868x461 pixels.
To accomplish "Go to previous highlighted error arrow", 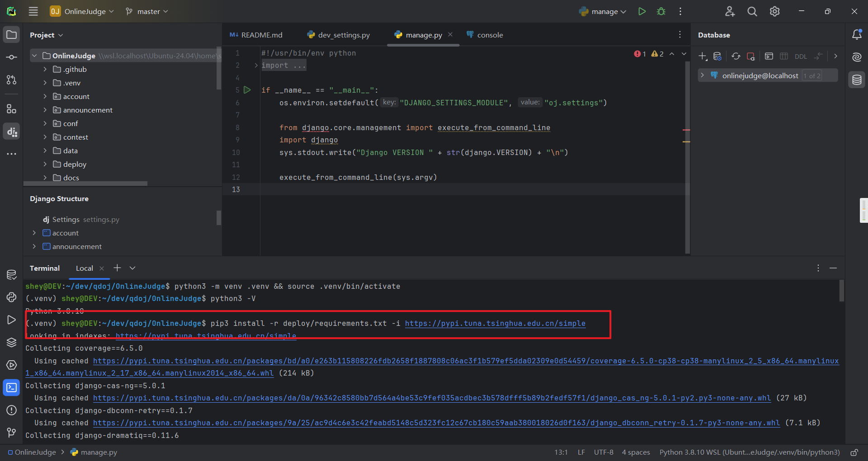I will pyautogui.click(x=672, y=54).
